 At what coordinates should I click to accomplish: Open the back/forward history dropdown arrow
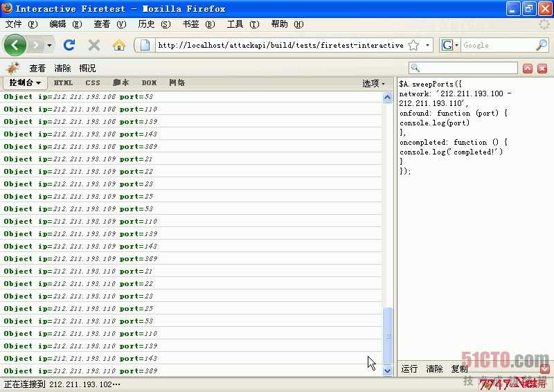(x=49, y=45)
